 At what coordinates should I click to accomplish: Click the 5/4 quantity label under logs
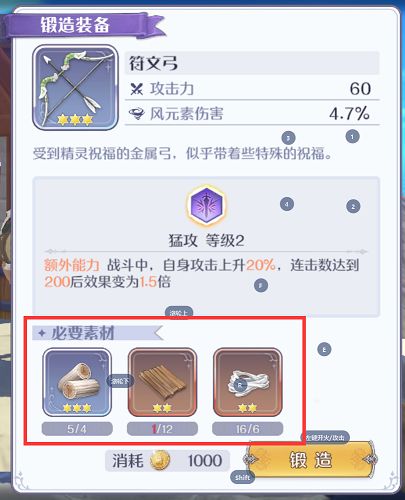click(x=77, y=429)
